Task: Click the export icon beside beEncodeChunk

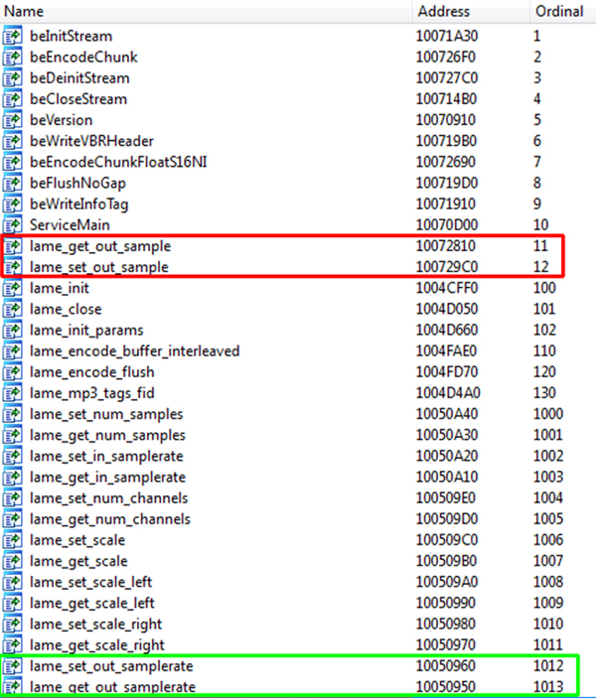Action: (x=13, y=57)
